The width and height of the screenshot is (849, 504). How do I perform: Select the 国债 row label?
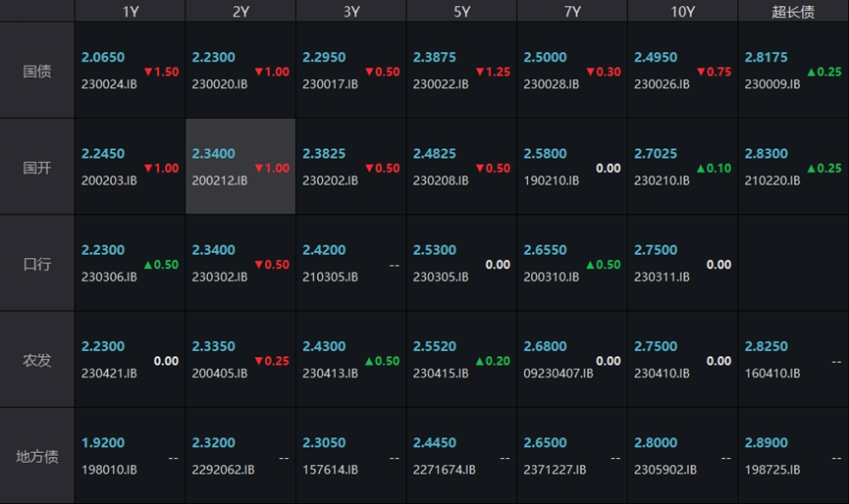[37, 71]
